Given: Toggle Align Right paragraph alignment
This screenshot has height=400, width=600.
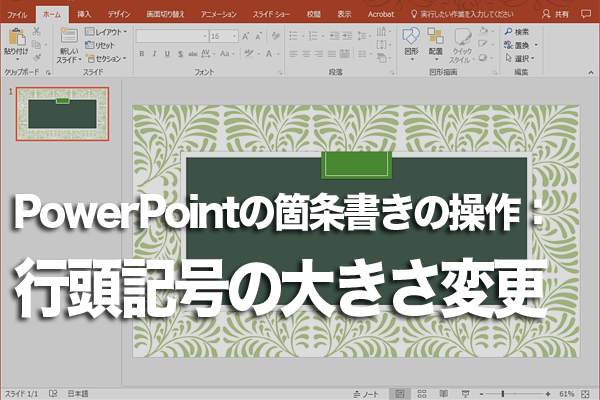Looking at the screenshot, I should (319, 54).
